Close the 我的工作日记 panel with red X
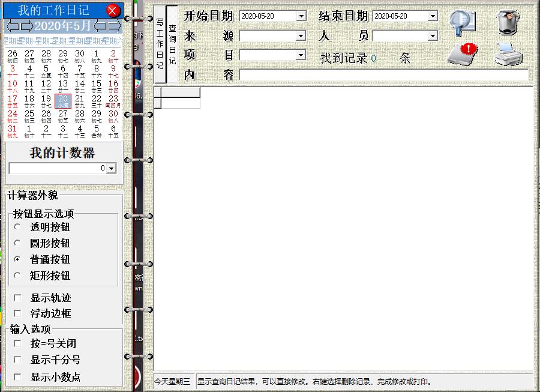 pyautogui.click(x=113, y=10)
